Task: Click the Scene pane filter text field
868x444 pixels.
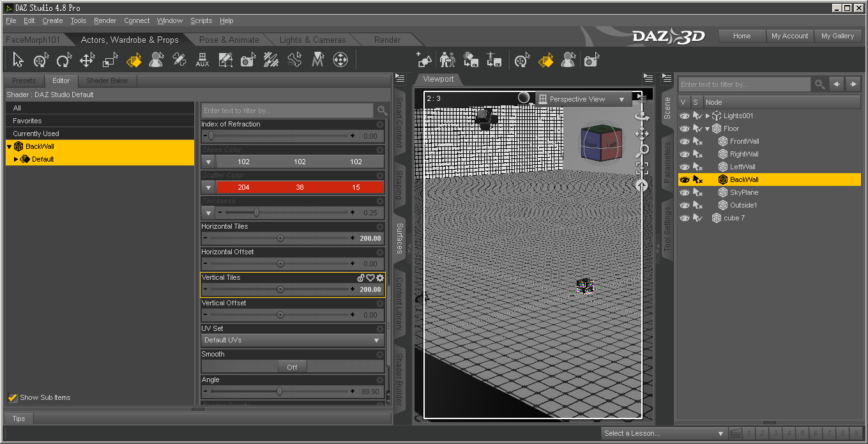Action: [745, 84]
